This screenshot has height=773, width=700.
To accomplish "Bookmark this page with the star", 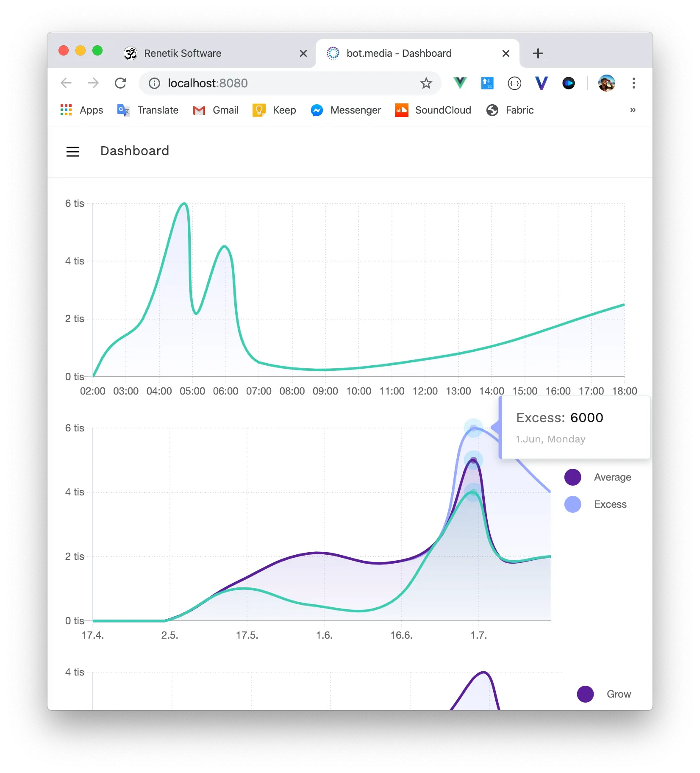I will click(426, 83).
